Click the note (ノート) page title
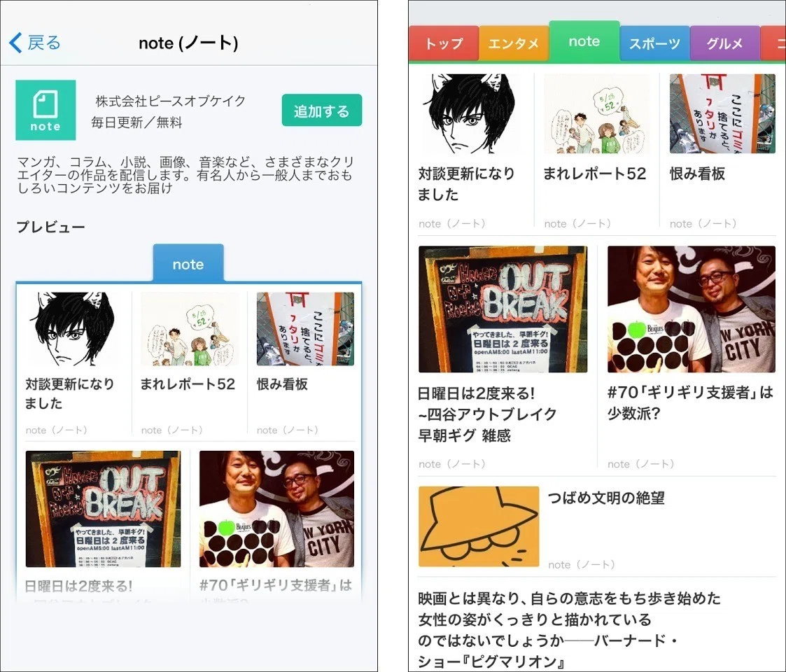This screenshot has height=672, width=786. point(188,43)
